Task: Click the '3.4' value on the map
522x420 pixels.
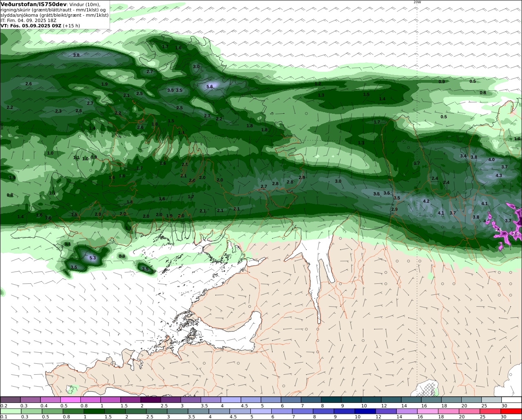Action: (x=463, y=156)
